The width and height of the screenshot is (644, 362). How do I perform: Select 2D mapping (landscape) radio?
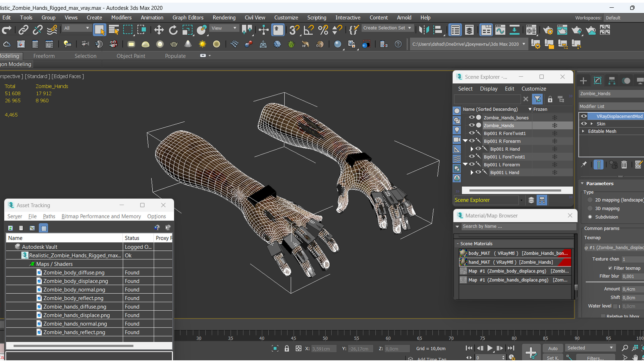pyautogui.click(x=590, y=200)
